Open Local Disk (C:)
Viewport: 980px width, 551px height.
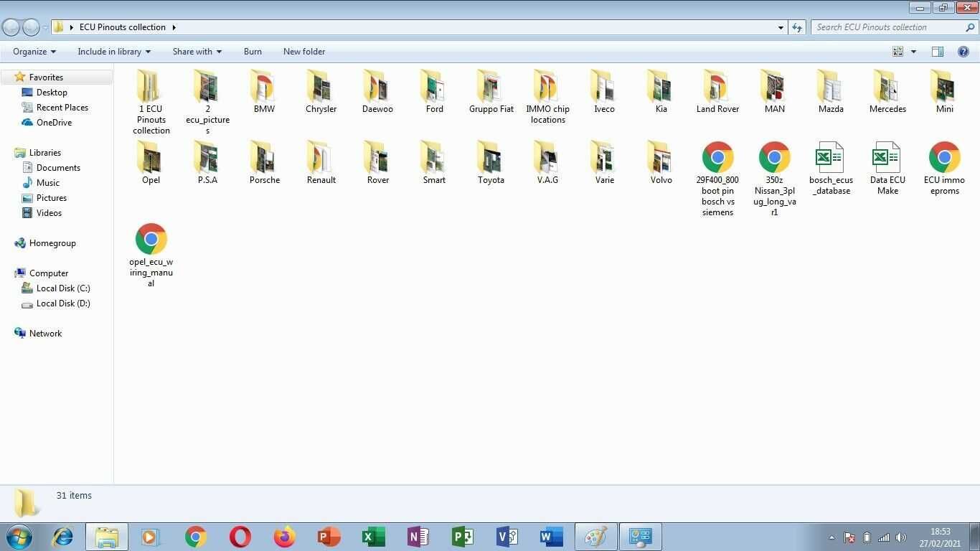[63, 288]
